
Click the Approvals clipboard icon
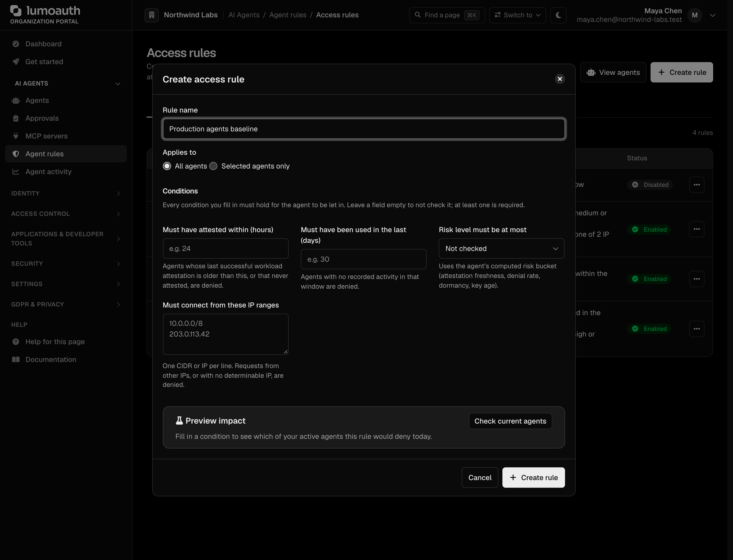pyautogui.click(x=16, y=118)
